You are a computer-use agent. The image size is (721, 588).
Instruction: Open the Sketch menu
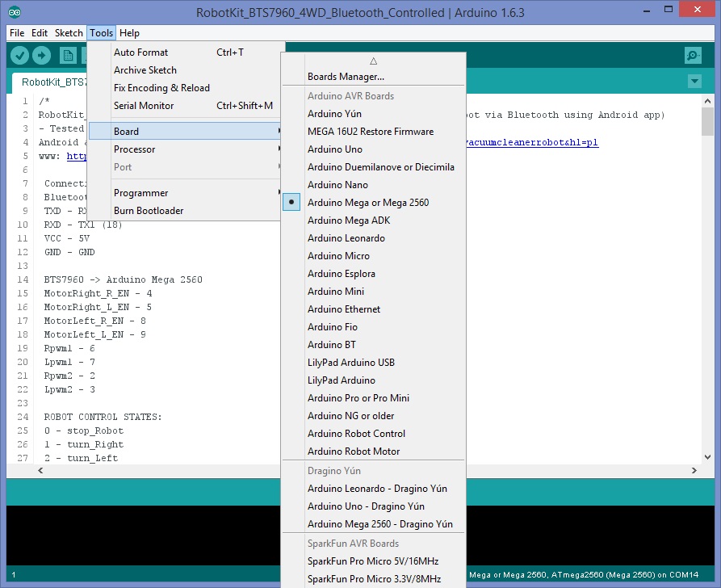pyautogui.click(x=69, y=32)
